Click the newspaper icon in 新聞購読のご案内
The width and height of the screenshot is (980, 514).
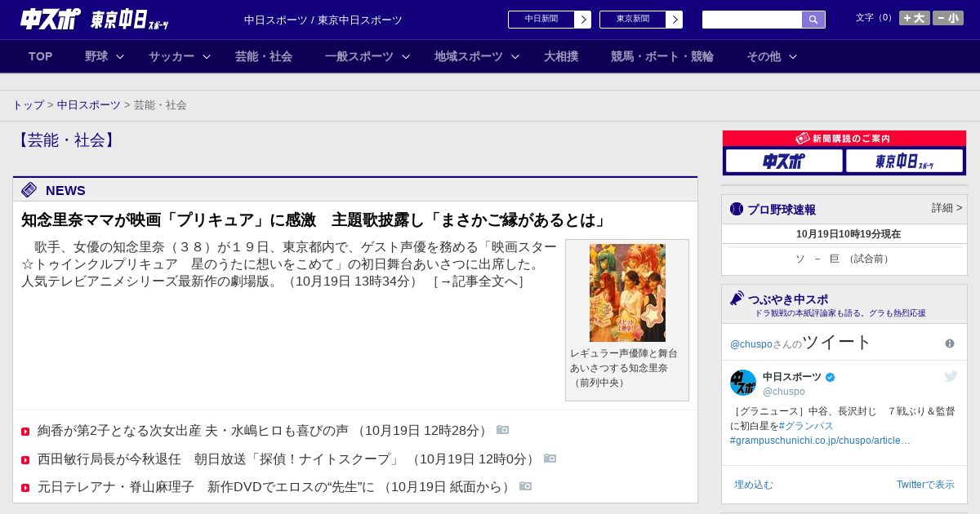click(803, 139)
